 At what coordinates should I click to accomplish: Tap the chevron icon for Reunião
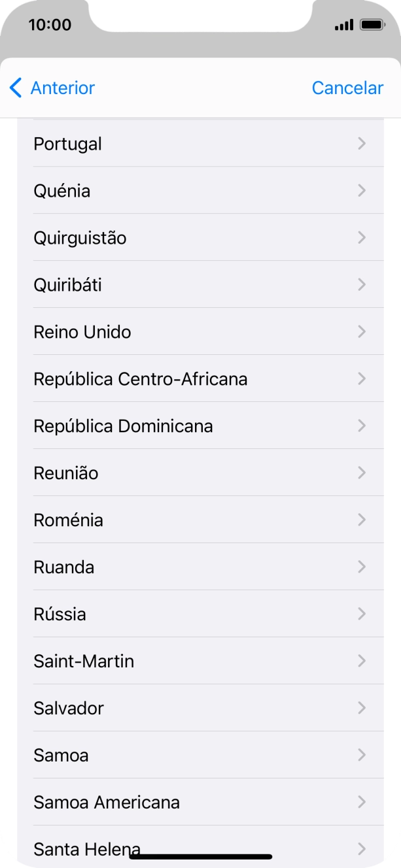(x=362, y=473)
